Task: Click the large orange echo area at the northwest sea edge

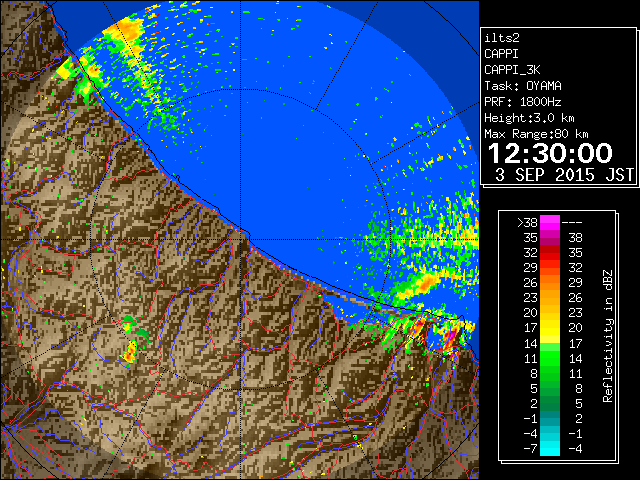Action: 125,29
